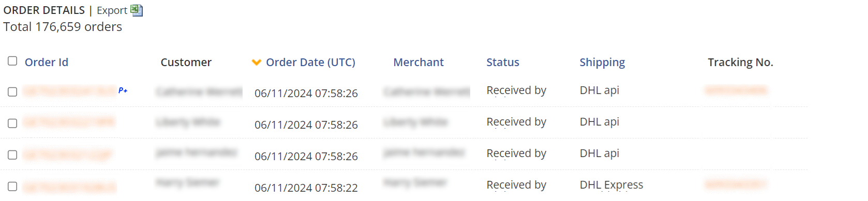
Task: Check the fourth order row checkbox
Action: coord(12,187)
